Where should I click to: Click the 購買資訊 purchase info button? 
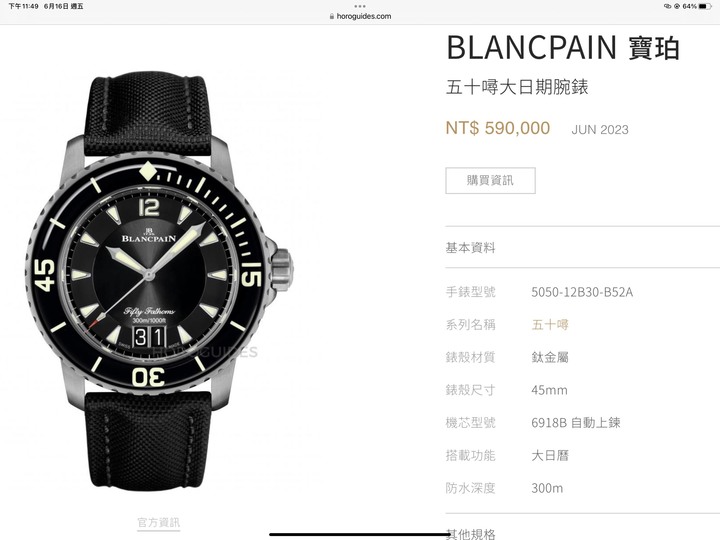pyautogui.click(x=490, y=180)
